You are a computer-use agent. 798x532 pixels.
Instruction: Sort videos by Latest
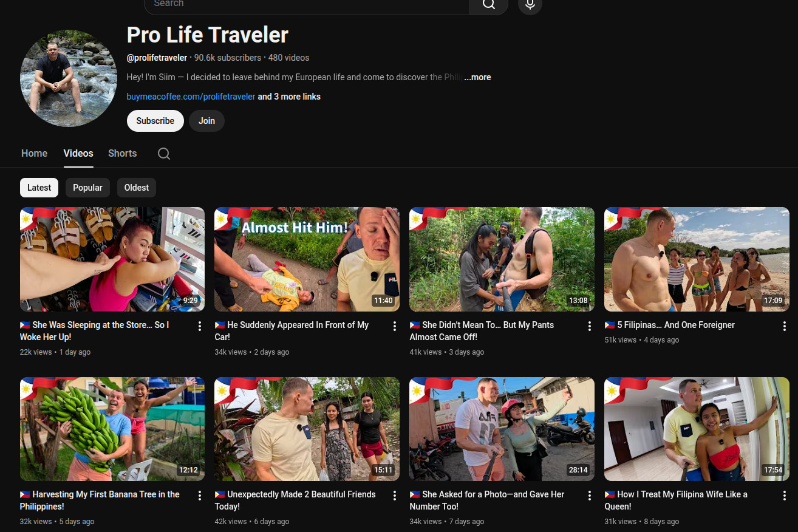(39, 188)
